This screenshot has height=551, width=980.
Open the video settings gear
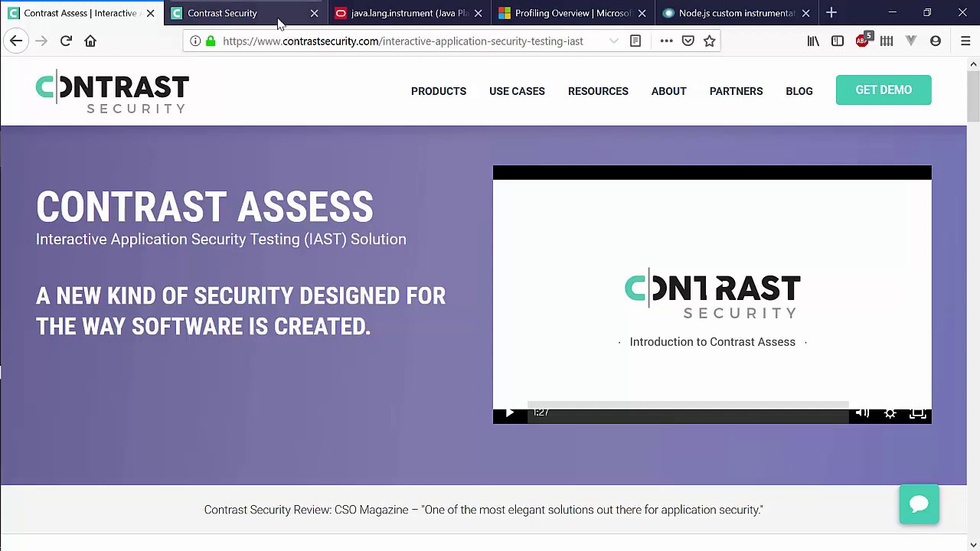(x=890, y=413)
